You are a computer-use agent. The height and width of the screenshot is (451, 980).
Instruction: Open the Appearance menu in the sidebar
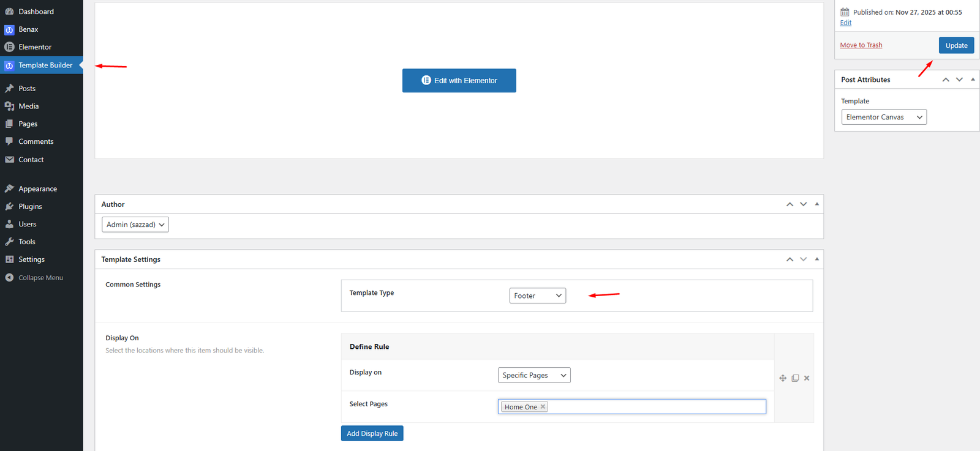coord(37,189)
